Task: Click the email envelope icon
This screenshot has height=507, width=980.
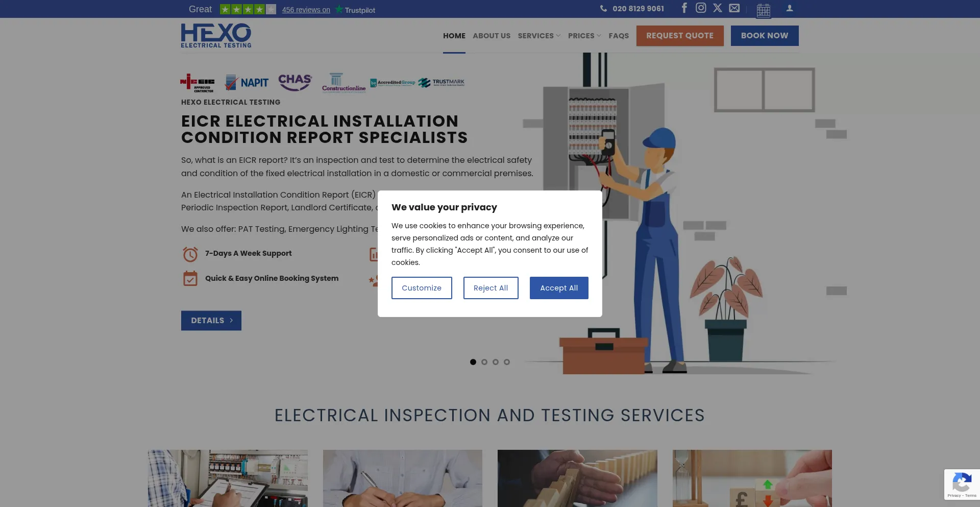Action: point(734,8)
